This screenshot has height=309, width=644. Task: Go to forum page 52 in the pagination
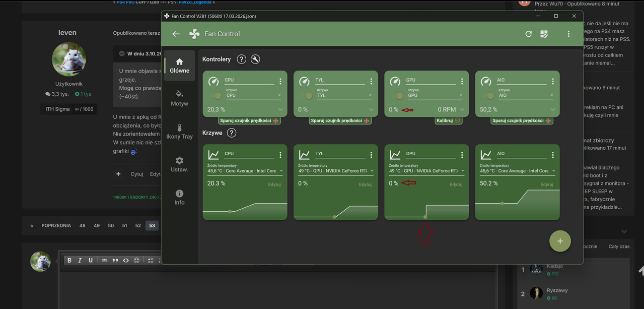click(138, 225)
